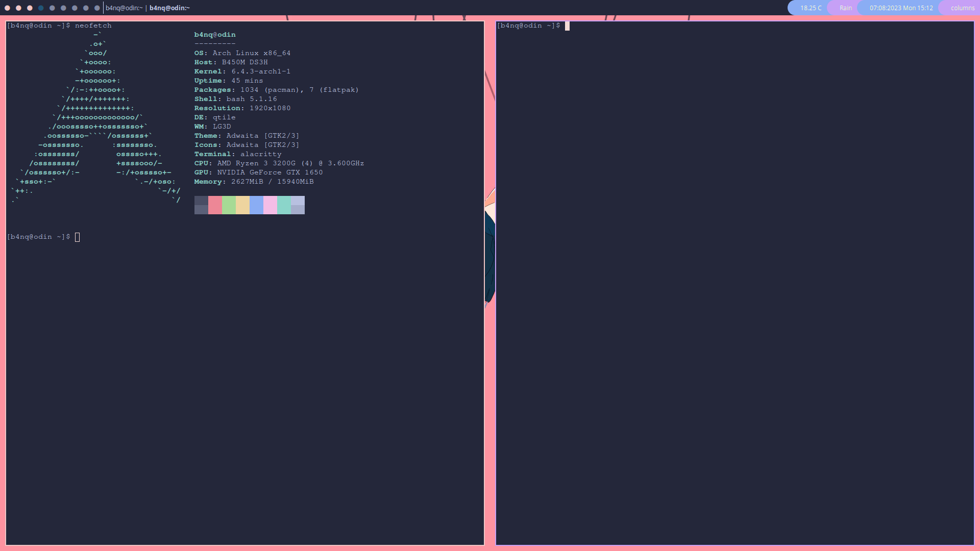This screenshot has height=551, width=980.
Task: Focus first b4nq@odin:~ window in bar
Action: (124, 8)
